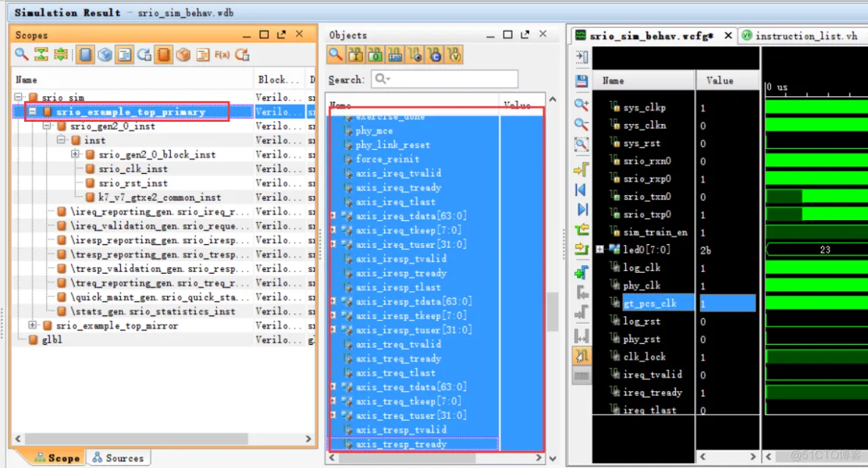Expand led0[7:0] bus in waveform
Image resolution: width=868 pixels, height=468 pixels.
click(600, 249)
